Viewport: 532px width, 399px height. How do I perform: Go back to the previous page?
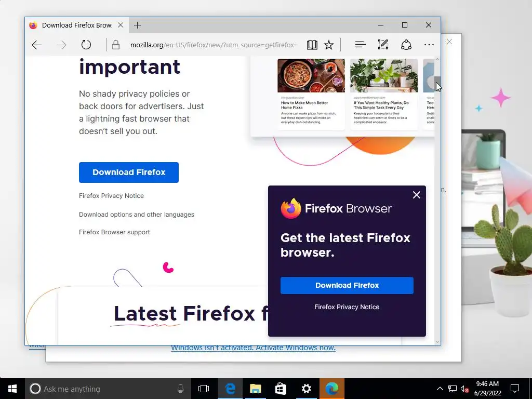[x=37, y=45]
